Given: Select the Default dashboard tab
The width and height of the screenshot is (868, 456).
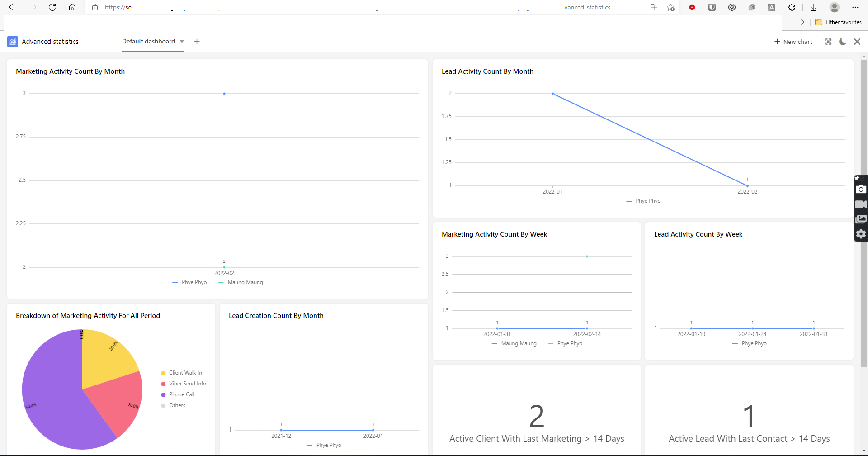Looking at the screenshot, I should [148, 41].
